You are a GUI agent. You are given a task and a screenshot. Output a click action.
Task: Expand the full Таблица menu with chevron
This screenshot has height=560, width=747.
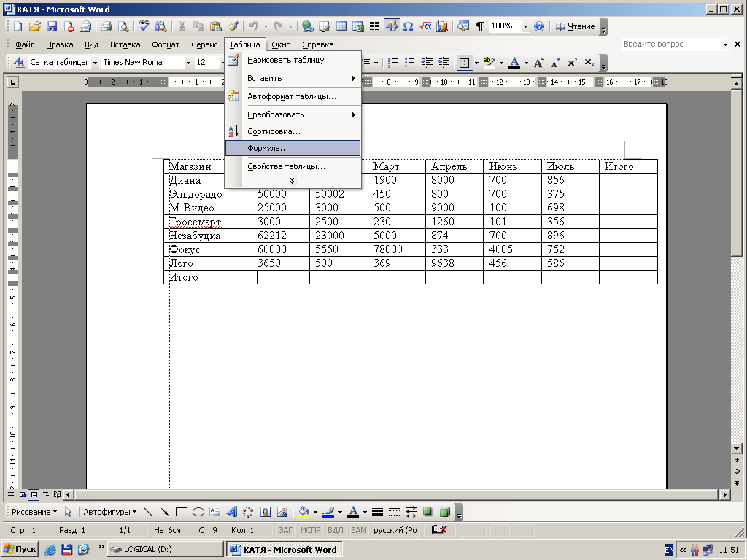click(x=292, y=181)
